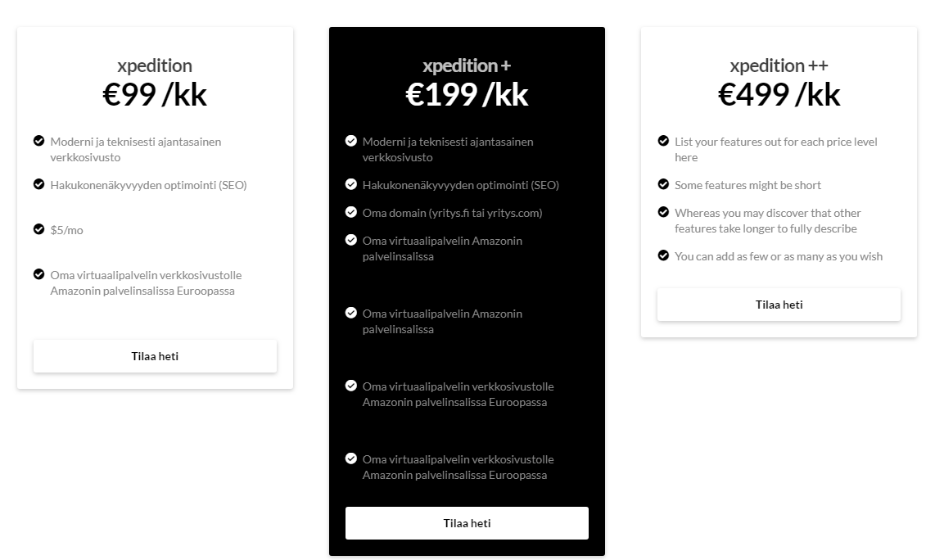Click SEO feature checkmark in the €99 plan

pos(38,184)
